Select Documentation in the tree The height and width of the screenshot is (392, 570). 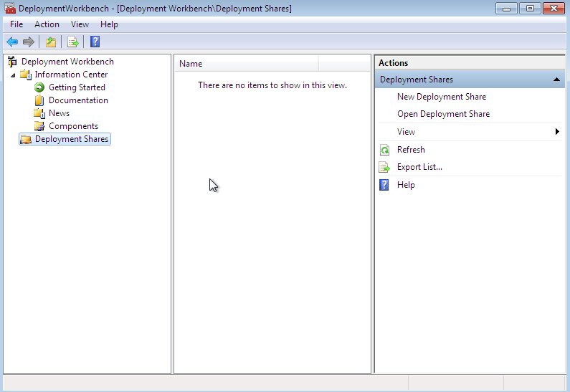pos(78,100)
